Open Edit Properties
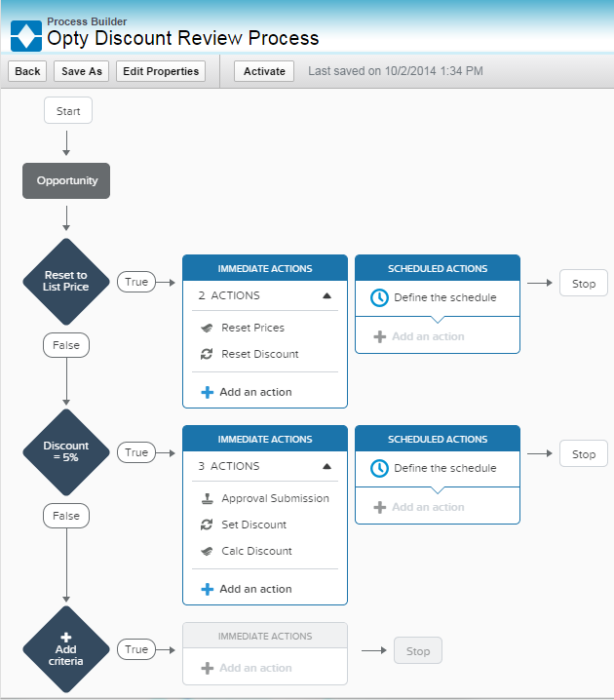 [x=161, y=71]
